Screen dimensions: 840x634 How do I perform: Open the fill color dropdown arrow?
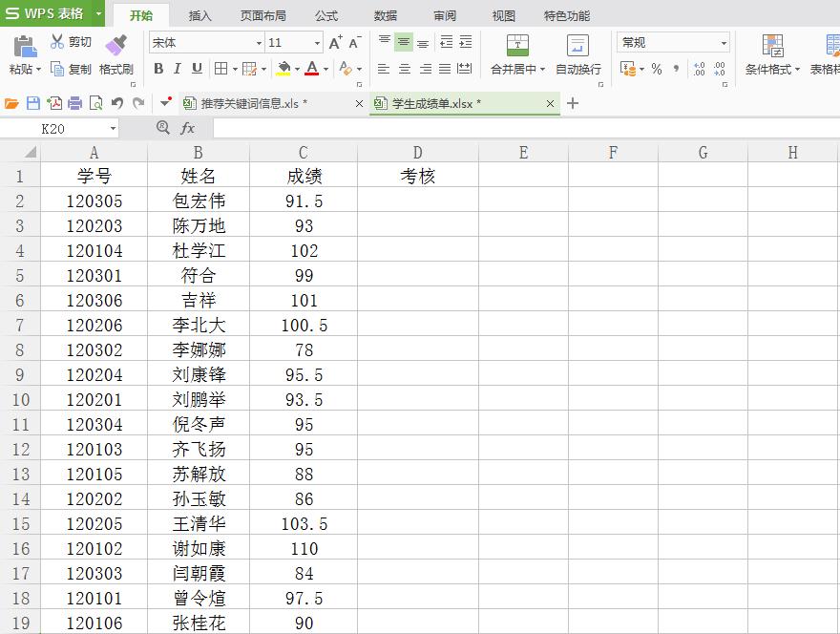[299, 69]
